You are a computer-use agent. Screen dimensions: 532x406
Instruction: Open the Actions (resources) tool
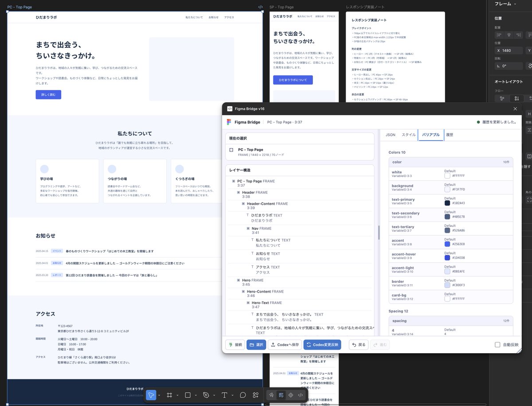pyautogui.click(x=256, y=395)
